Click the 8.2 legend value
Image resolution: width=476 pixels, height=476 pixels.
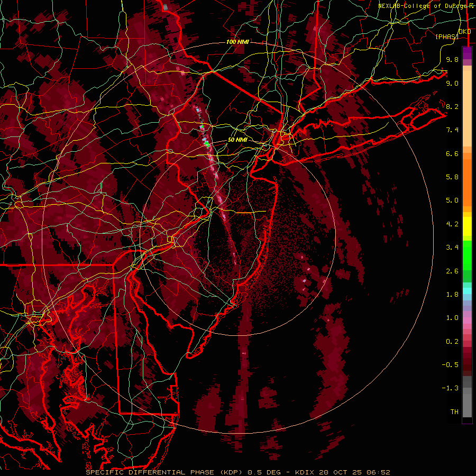coord(452,106)
